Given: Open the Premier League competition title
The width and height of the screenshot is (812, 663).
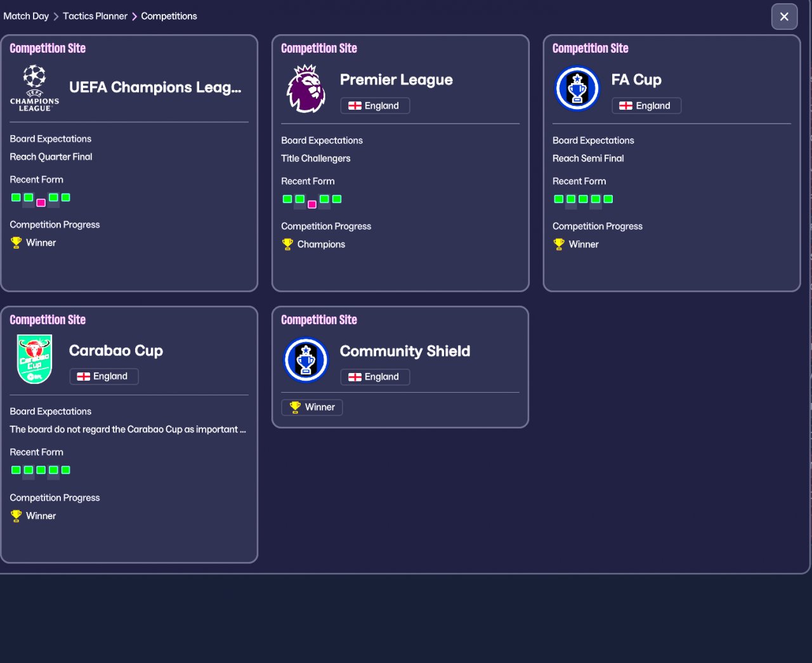Looking at the screenshot, I should pos(396,80).
